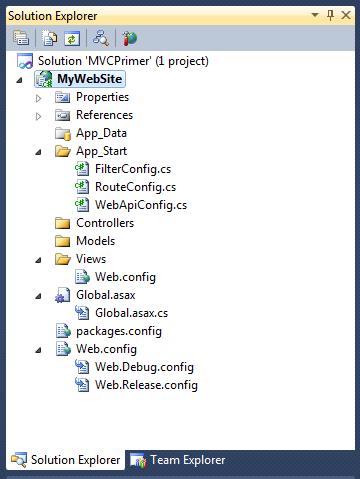This screenshot has width=360, height=479.
Task: Select the MyWebSite project node
Action: click(x=80, y=79)
